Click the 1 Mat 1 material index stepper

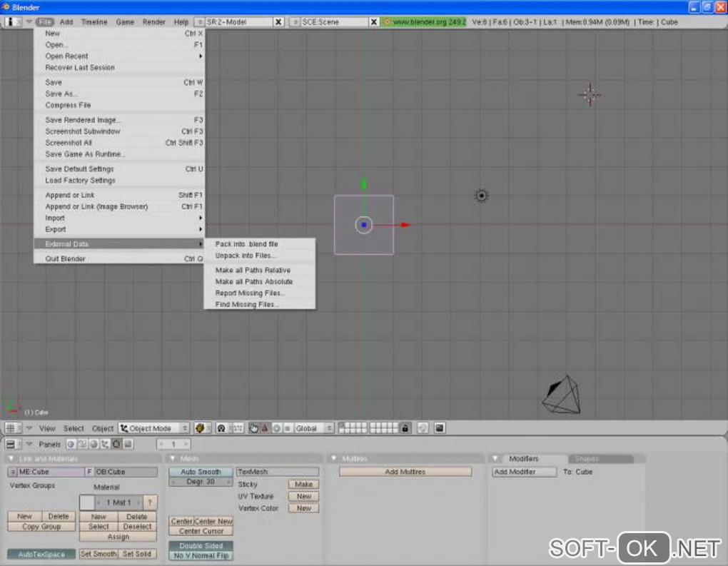tap(119, 502)
